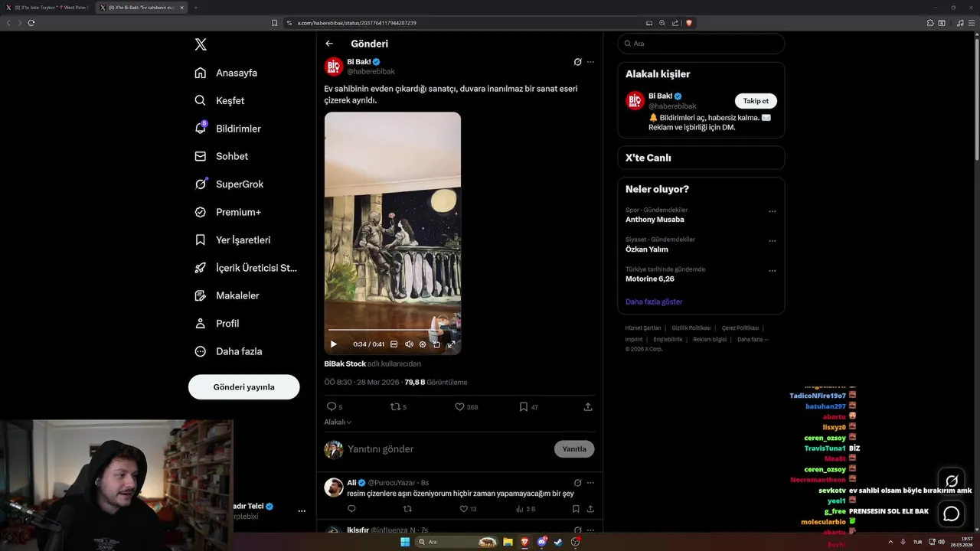The width and height of the screenshot is (980, 551).
Task: Click the X logo in the sidebar
Action: (201, 44)
